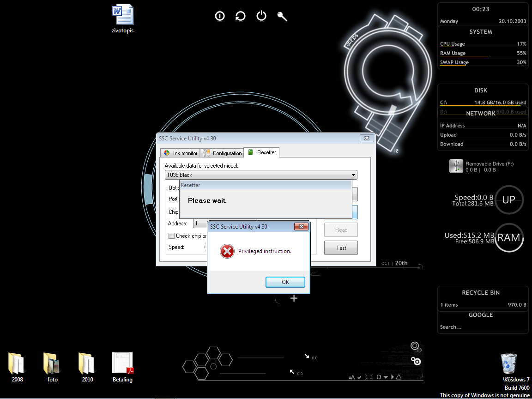532x399 pixels.
Task: Click the CPU Usage label
Action: coord(453,44)
